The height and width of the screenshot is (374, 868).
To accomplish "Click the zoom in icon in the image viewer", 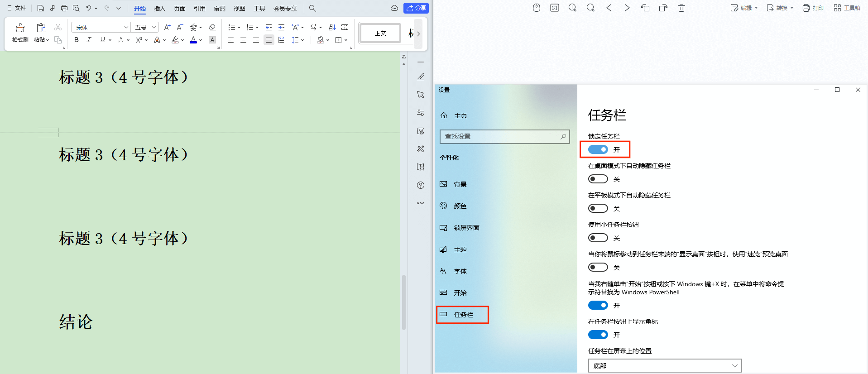I will (572, 8).
